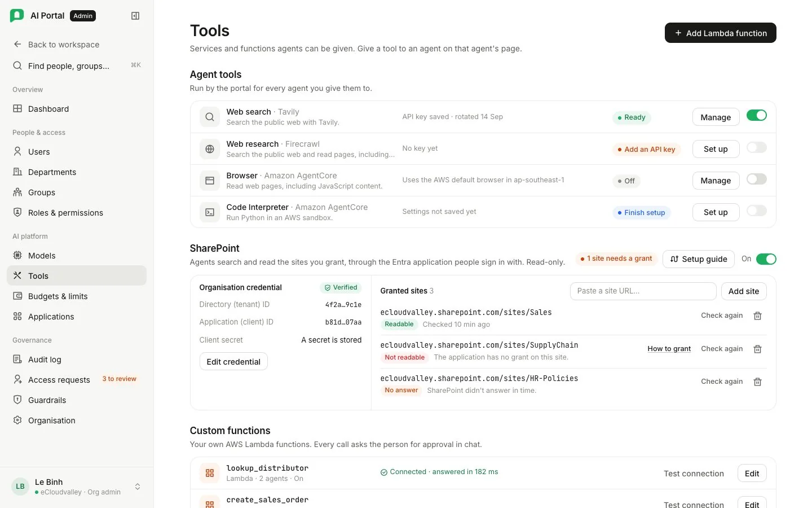
Task: Click the Models chip icon
Action: point(17,255)
